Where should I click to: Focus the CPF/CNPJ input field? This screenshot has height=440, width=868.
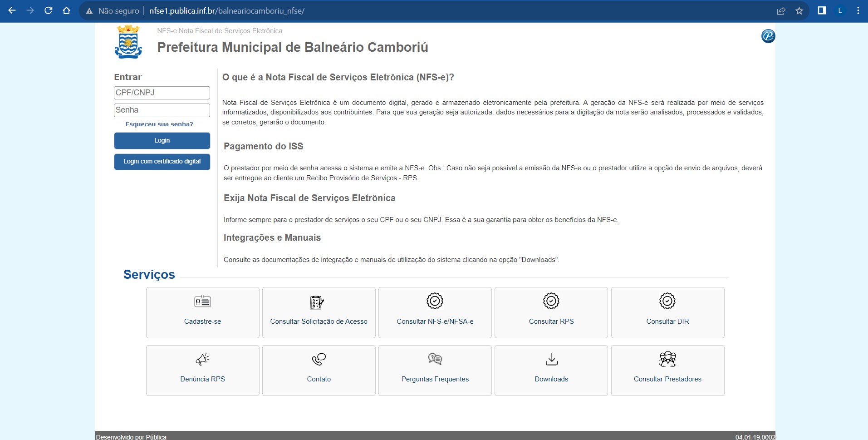162,93
